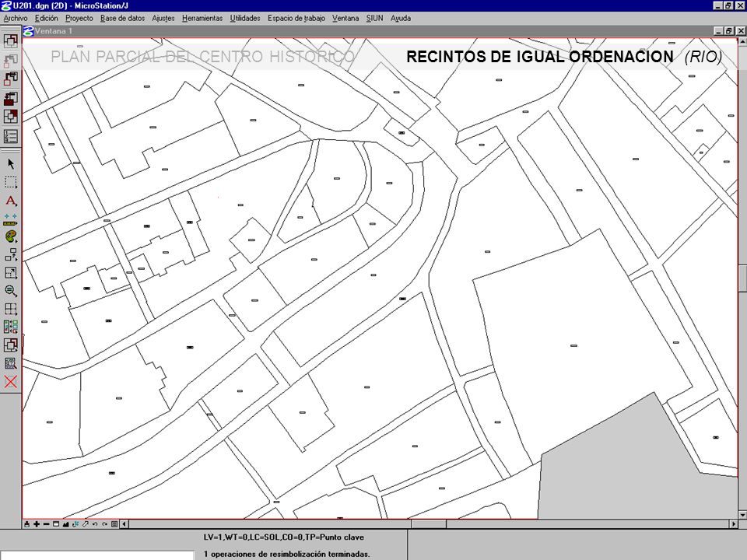Click the Zoom In plus icon
747x560 pixels.
coord(37,524)
